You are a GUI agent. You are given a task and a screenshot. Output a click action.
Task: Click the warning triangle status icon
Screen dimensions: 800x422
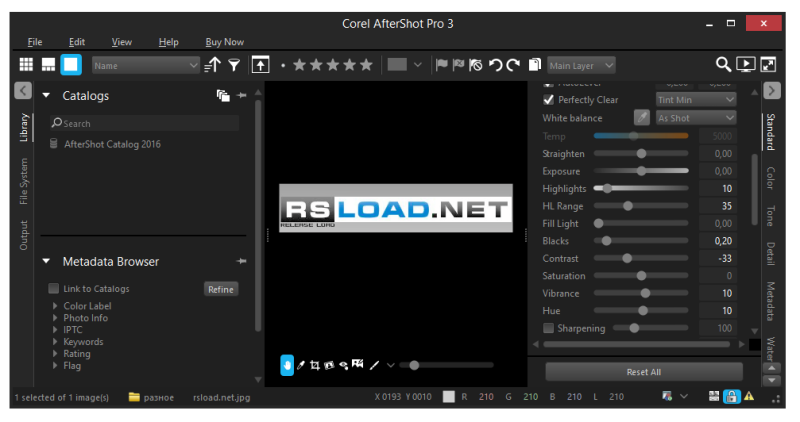click(749, 396)
